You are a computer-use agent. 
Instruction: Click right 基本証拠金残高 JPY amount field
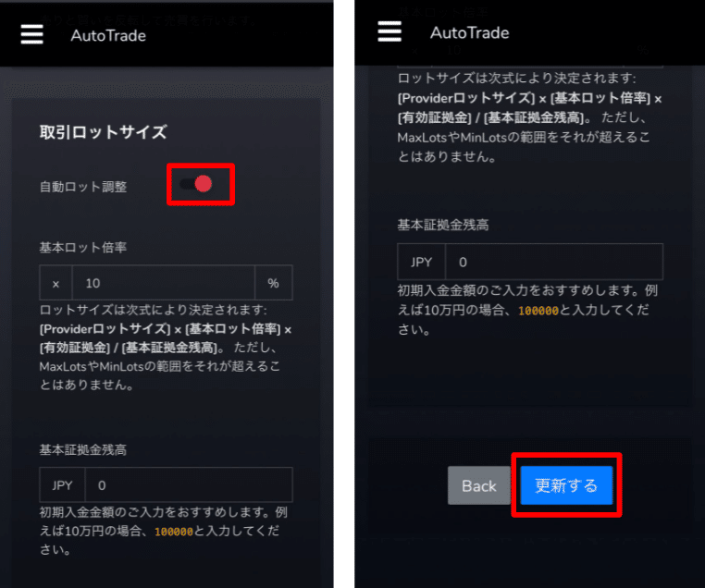pyautogui.click(x=554, y=262)
